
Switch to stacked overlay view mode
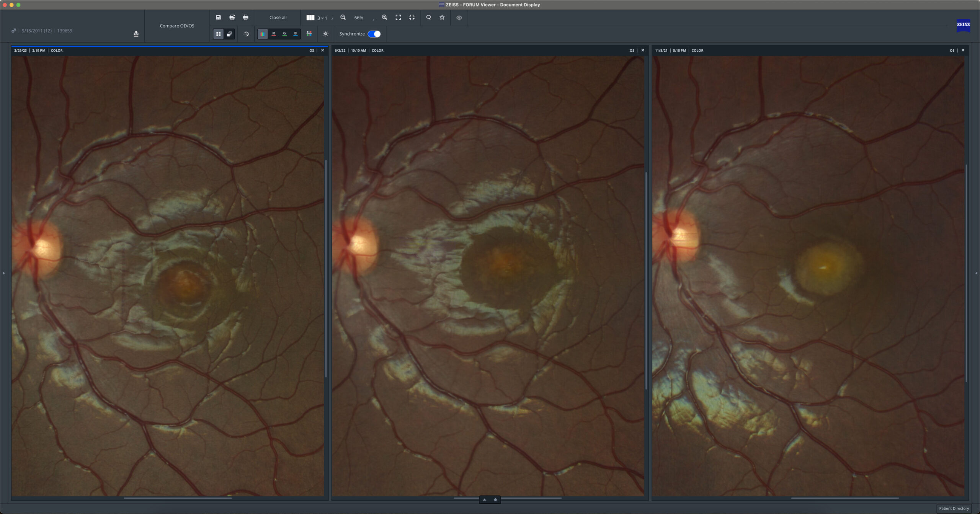[x=229, y=34]
